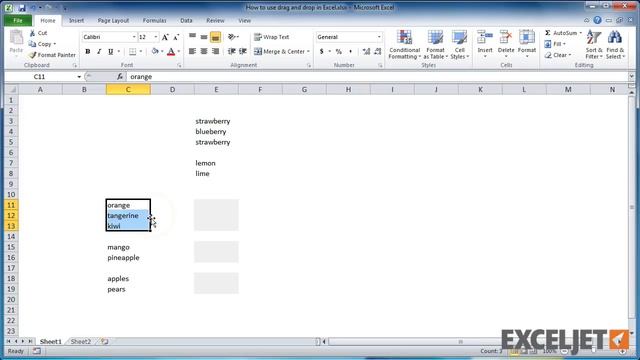Toggle Middle Align vertical alignment
This screenshot has height=360, width=640.
click(204, 37)
